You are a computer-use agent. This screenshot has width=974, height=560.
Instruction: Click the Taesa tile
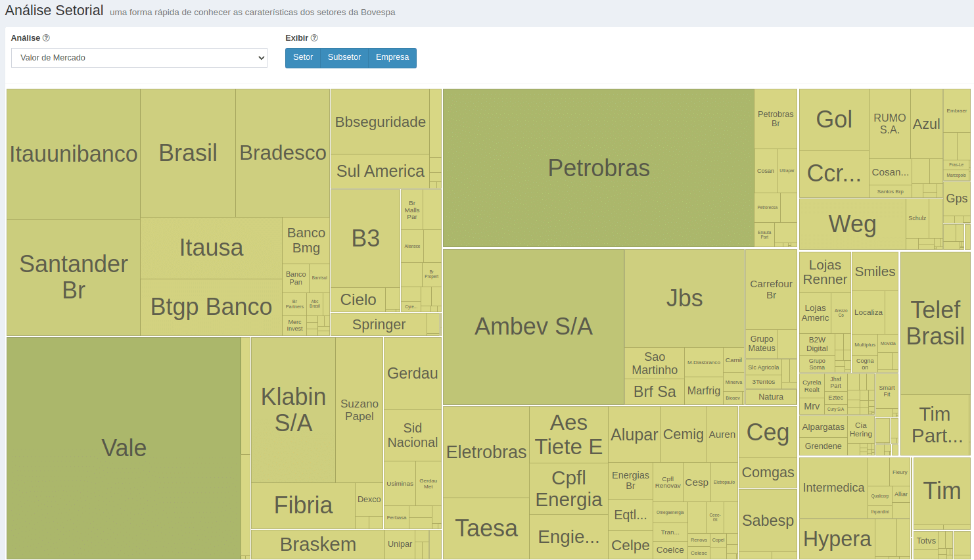tap(486, 528)
